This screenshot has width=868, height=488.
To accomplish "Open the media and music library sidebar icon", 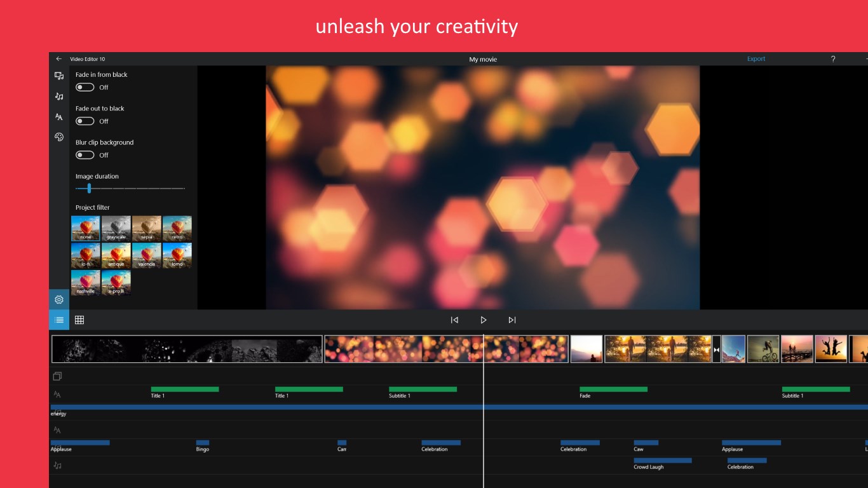I will pyautogui.click(x=59, y=76).
